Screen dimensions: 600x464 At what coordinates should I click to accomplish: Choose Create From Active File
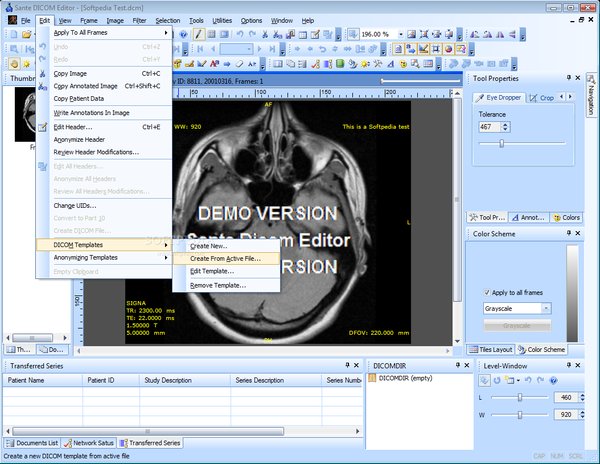pyautogui.click(x=225, y=258)
